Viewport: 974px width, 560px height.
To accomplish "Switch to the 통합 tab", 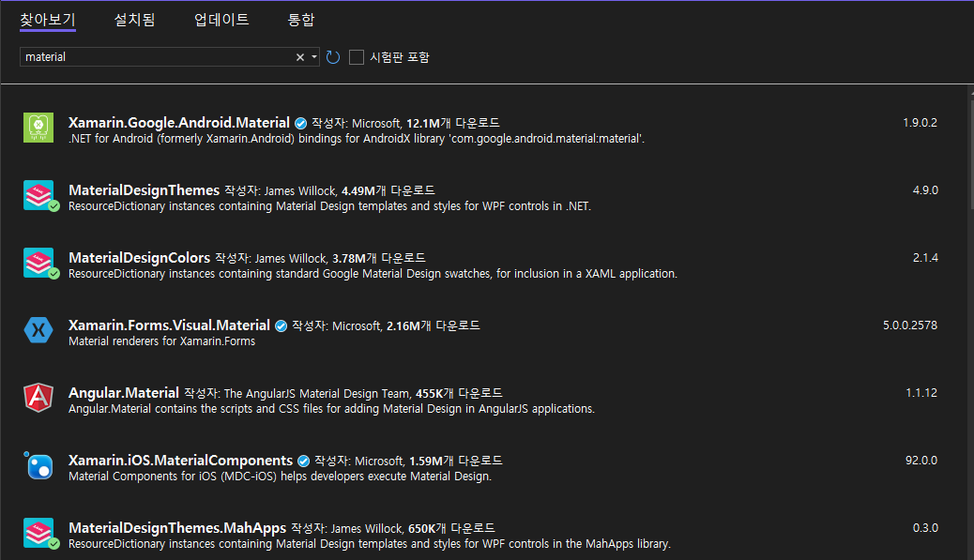I will [301, 20].
